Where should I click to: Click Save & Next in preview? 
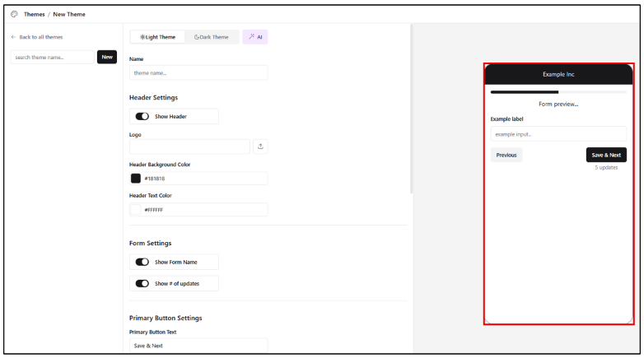tap(606, 155)
